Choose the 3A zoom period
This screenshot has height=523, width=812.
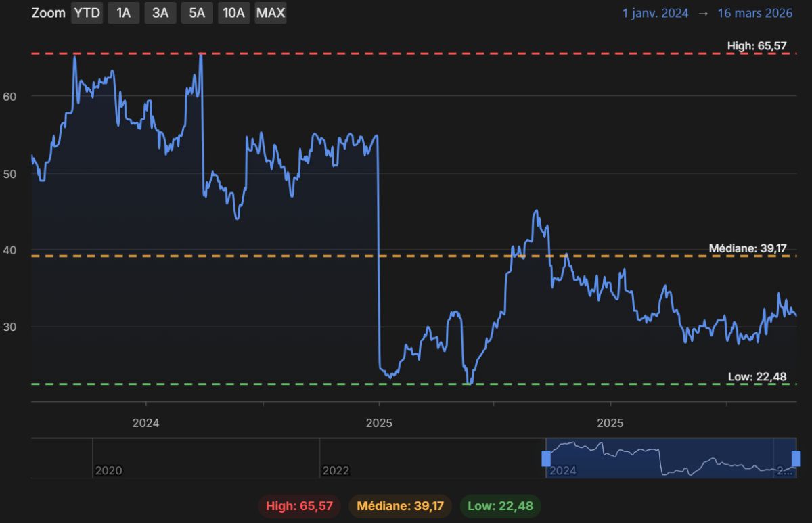pyautogui.click(x=160, y=13)
